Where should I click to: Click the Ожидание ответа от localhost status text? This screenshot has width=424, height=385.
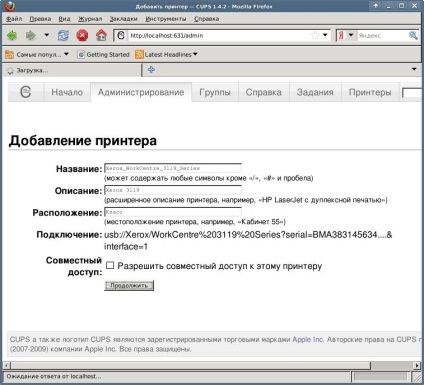(54, 376)
